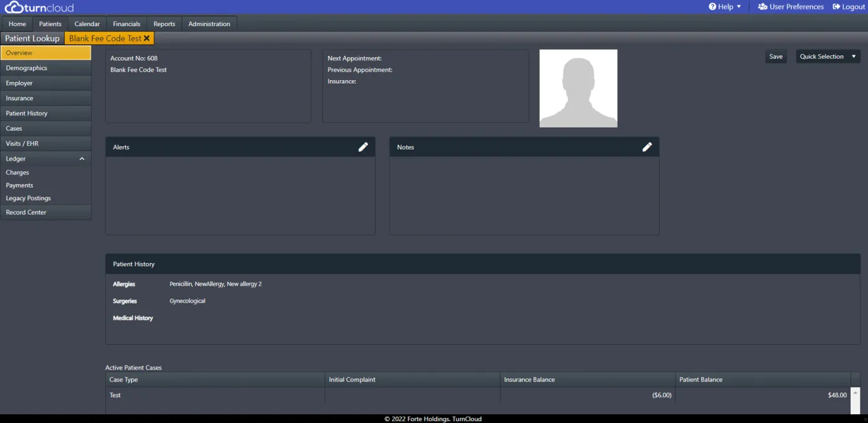The width and height of the screenshot is (868, 423).
Task: Click the Case Type column header
Action: click(215, 380)
